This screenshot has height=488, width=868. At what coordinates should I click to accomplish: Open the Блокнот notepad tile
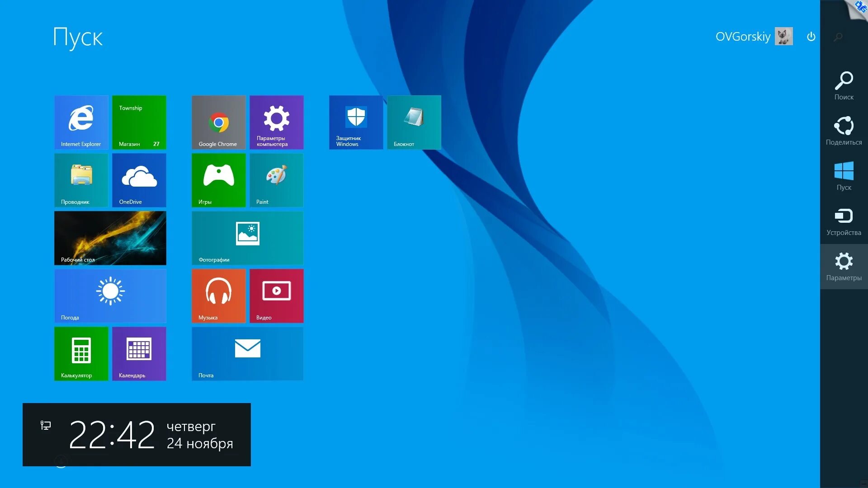click(414, 122)
